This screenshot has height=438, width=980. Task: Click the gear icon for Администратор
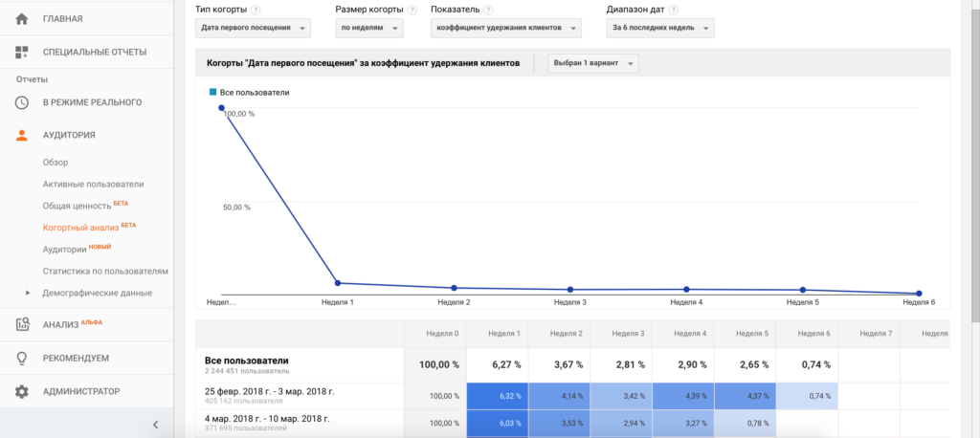22,391
